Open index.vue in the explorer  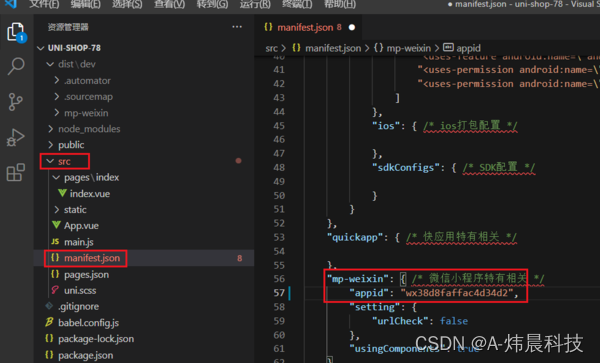(90, 194)
